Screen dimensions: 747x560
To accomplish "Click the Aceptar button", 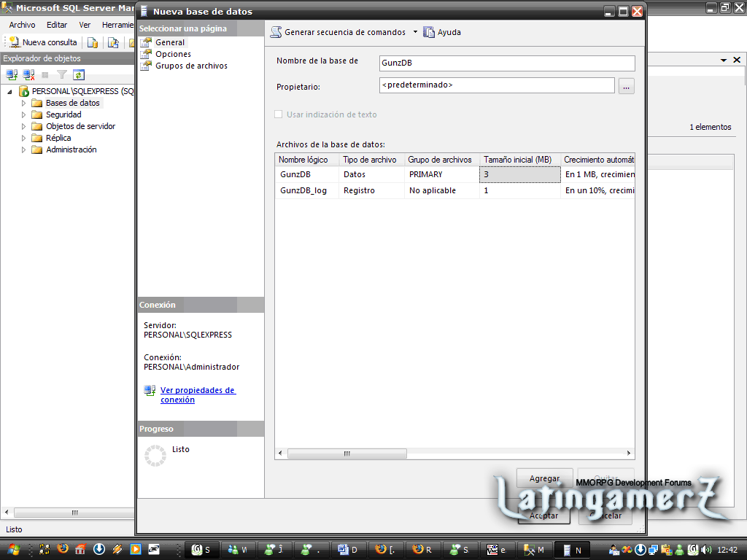I will pos(544,516).
